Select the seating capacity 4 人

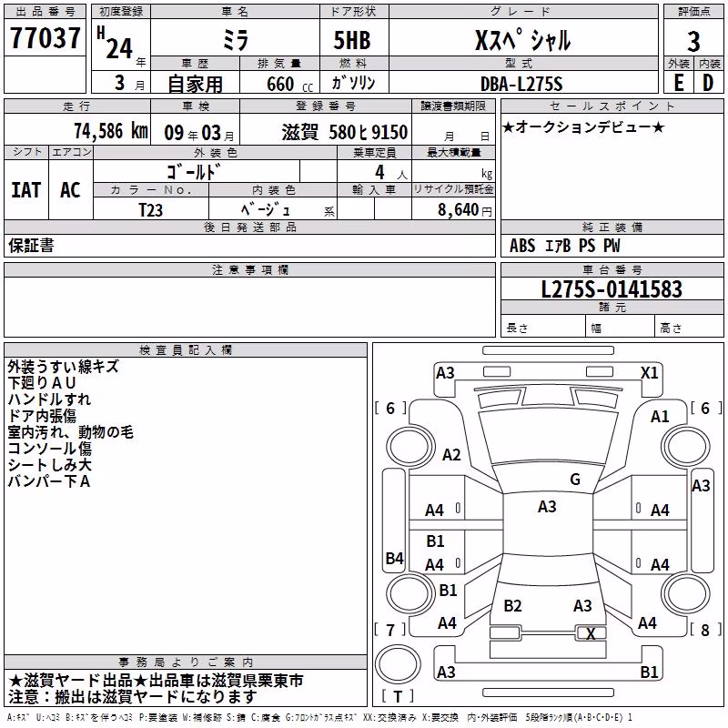[x=391, y=172]
